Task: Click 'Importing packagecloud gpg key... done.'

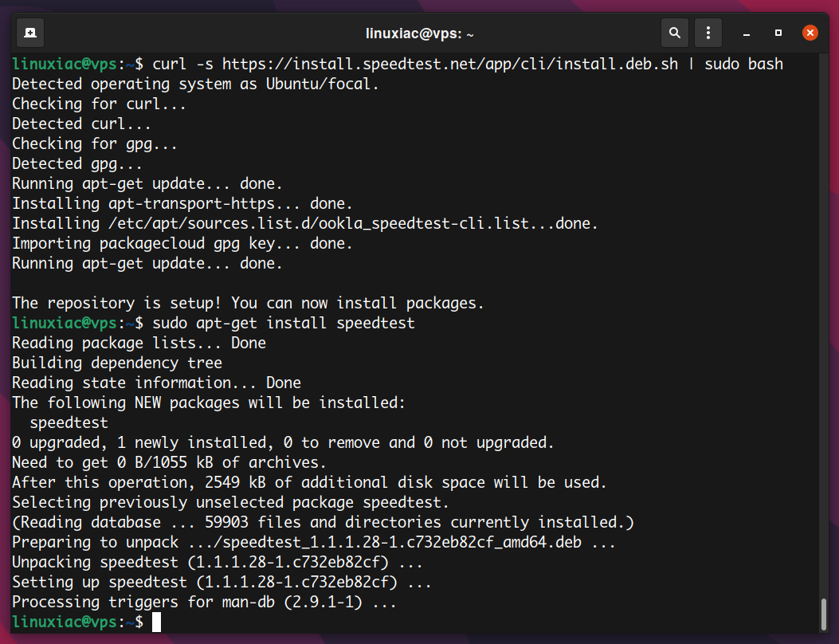Action: click(x=182, y=244)
